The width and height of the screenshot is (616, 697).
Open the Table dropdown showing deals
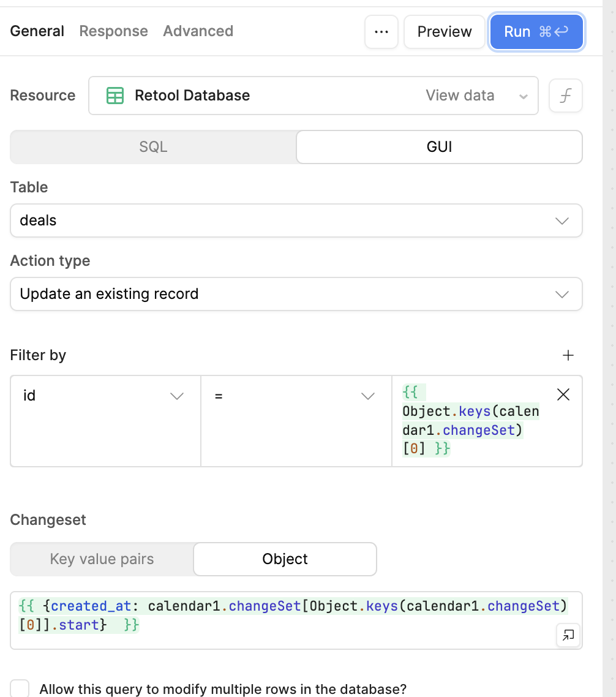coord(296,220)
